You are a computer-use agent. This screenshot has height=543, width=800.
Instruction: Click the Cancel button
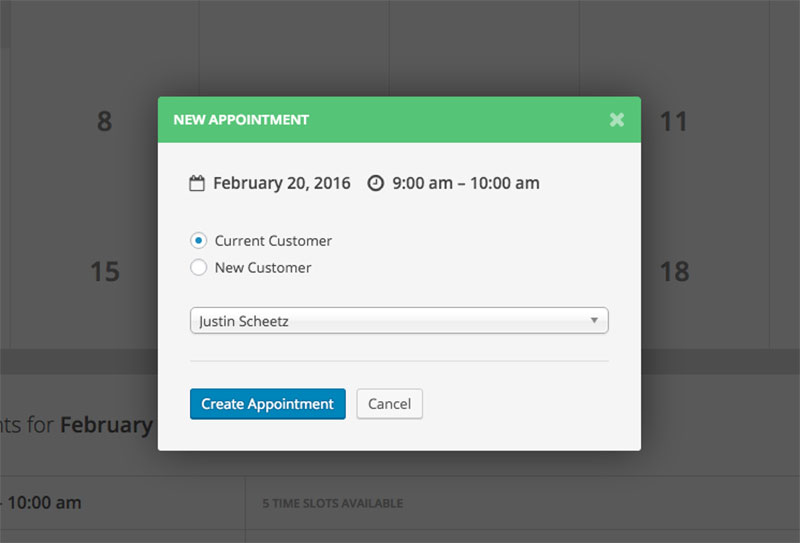[x=389, y=404]
